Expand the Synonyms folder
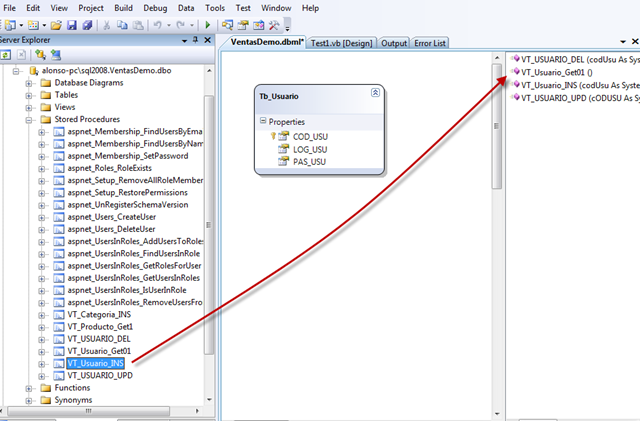Screen dimensions: 640x421 tap(29, 401)
